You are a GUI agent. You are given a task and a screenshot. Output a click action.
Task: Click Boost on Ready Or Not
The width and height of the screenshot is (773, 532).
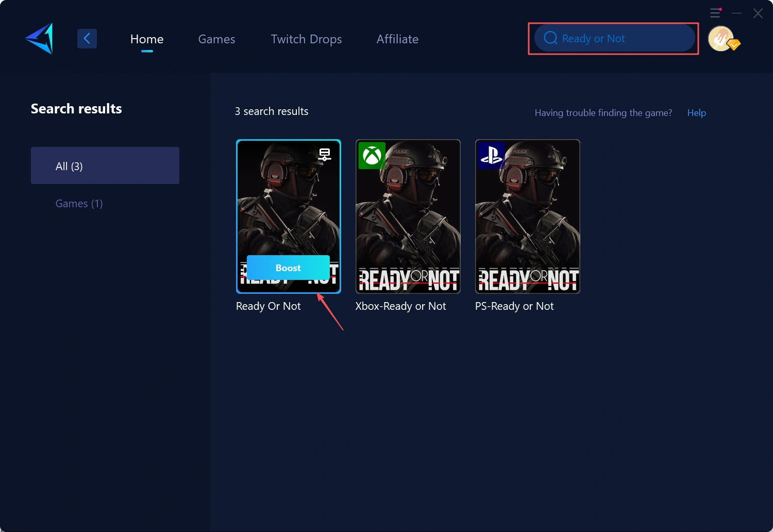click(288, 268)
